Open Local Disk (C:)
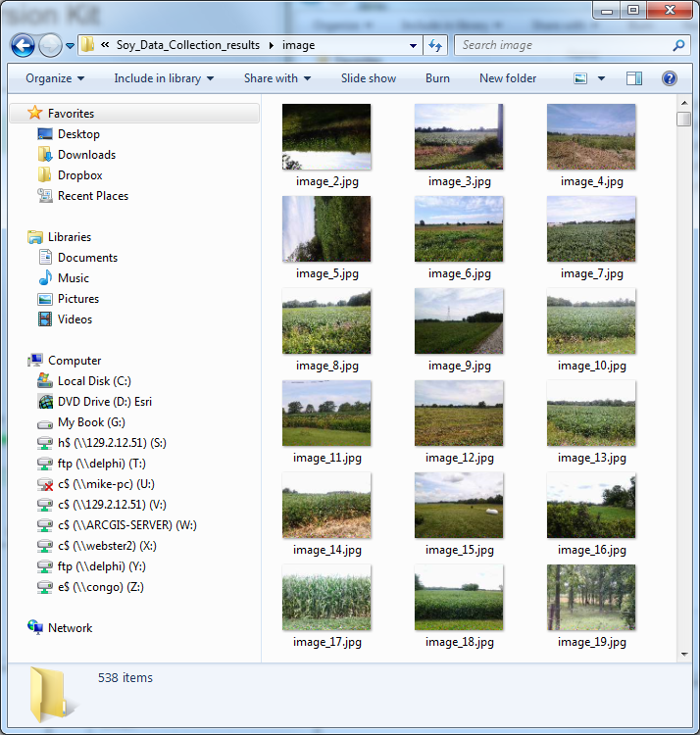Viewport: 700px width, 735px height. coord(94,381)
